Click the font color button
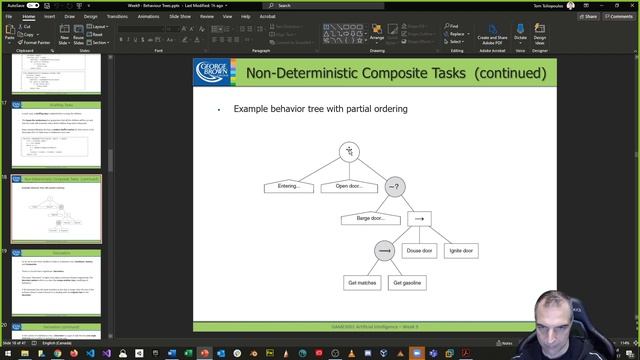Image resolution: width=640 pixels, height=360 pixels. pyautogui.click(x=197, y=40)
